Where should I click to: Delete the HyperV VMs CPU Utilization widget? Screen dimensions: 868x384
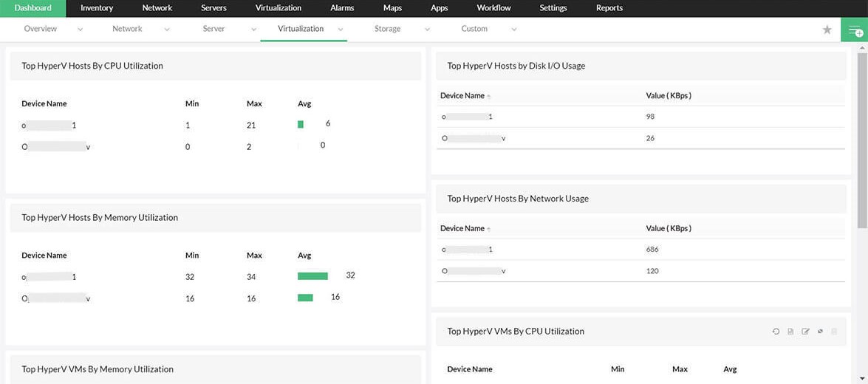pos(834,332)
